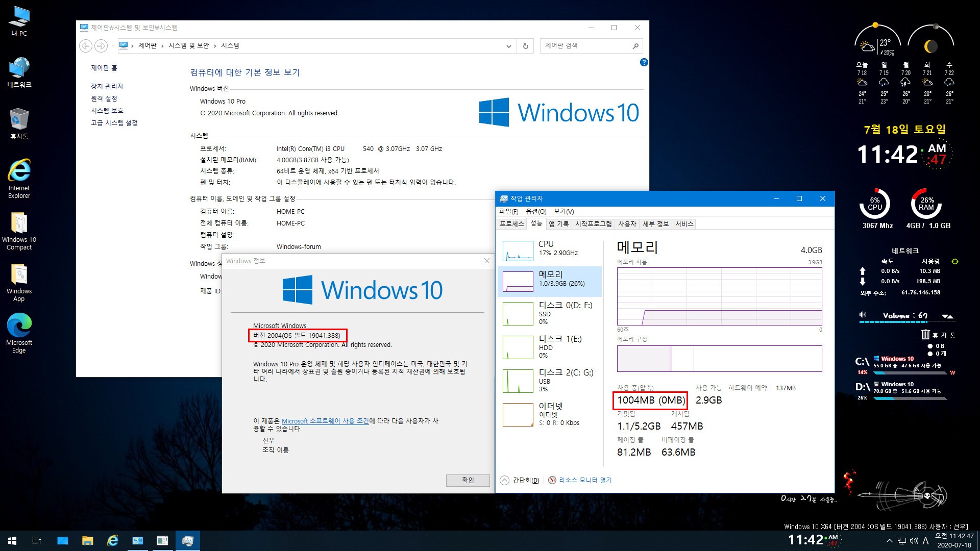Image resolution: width=980 pixels, height=551 pixels.
Task: Open 원격 설정 in the sidebar
Action: coord(104,98)
